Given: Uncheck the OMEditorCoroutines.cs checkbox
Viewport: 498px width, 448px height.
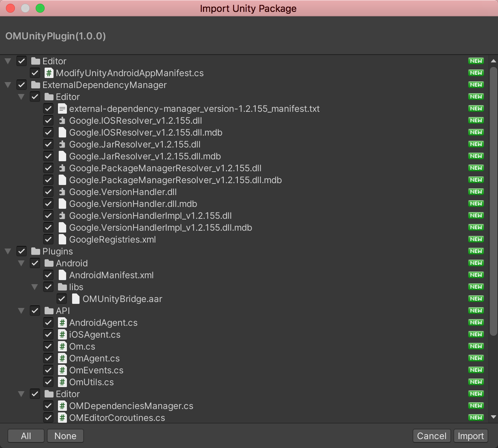Looking at the screenshot, I should [48, 418].
